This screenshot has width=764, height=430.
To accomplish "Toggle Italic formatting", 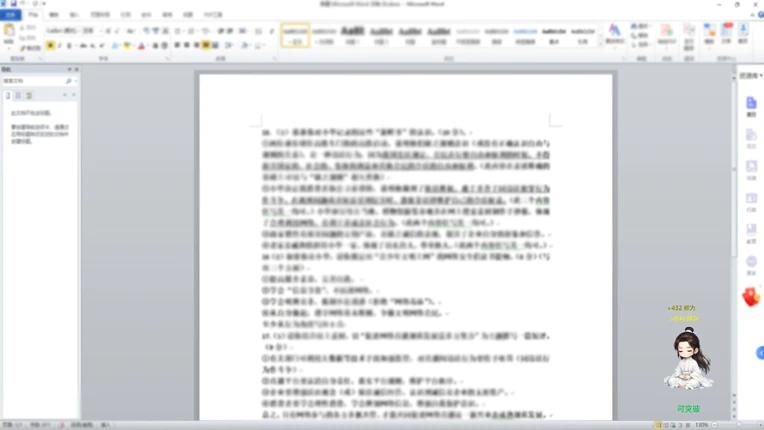I will (x=59, y=45).
